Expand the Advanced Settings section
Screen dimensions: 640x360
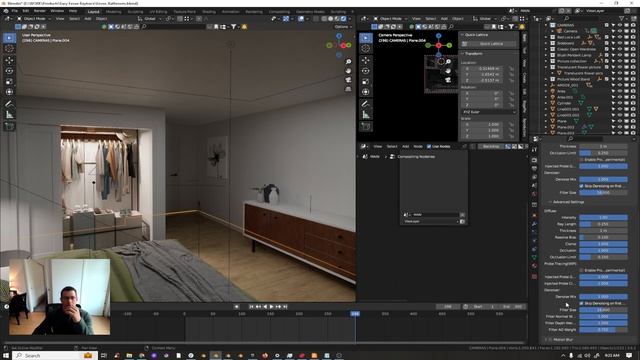(567, 202)
